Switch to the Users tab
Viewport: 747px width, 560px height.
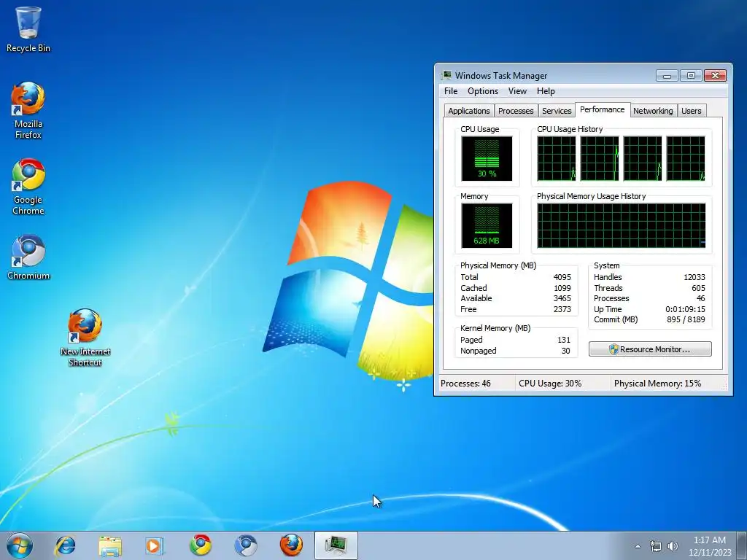click(692, 111)
